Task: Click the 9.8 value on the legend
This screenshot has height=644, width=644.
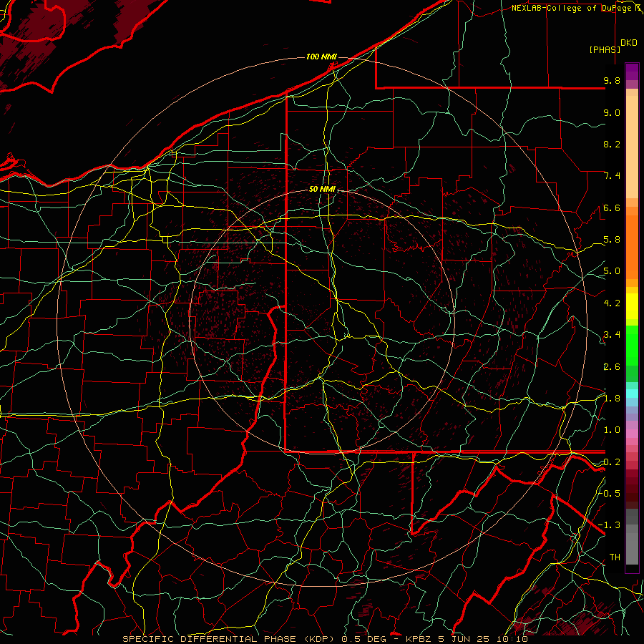Action: [x=612, y=81]
